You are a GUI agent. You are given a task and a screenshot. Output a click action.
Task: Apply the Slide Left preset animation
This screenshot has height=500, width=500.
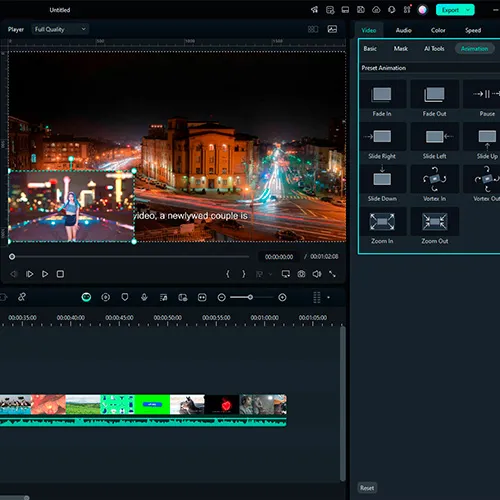coord(434,141)
